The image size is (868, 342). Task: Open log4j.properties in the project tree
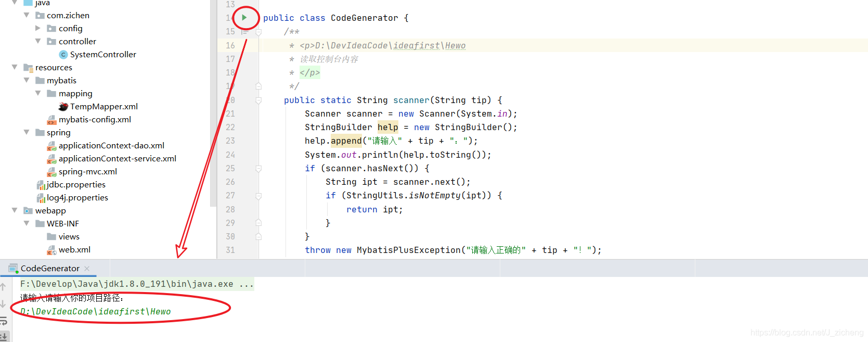click(x=77, y=198)
